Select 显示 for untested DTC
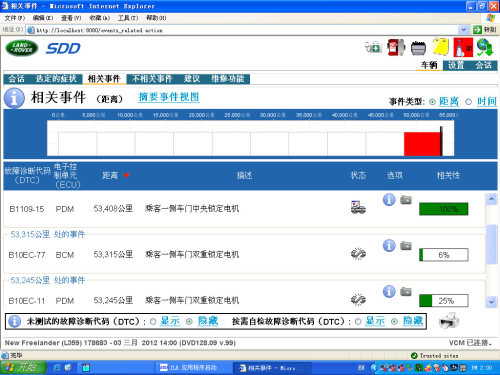The width and height of the screenshot is (500, 375). 153,322
